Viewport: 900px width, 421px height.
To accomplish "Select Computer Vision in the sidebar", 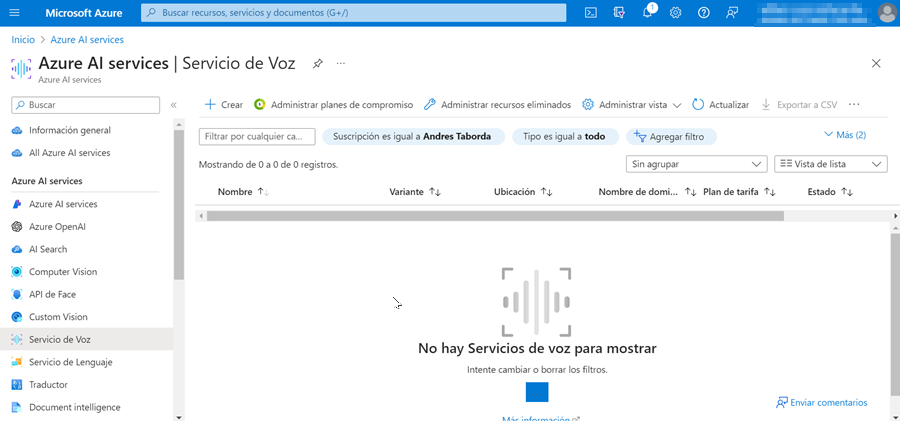I will tap(63, 272).
